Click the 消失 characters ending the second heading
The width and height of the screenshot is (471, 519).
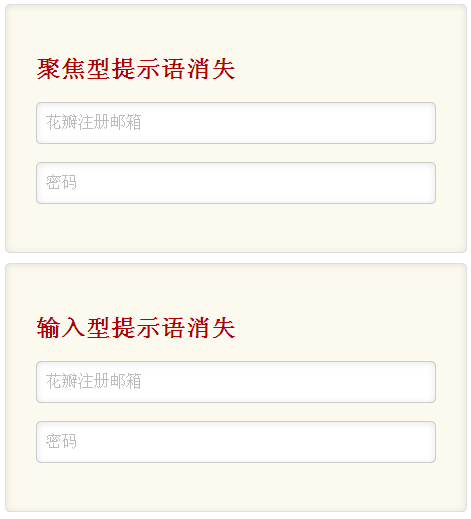click(211, 328)
